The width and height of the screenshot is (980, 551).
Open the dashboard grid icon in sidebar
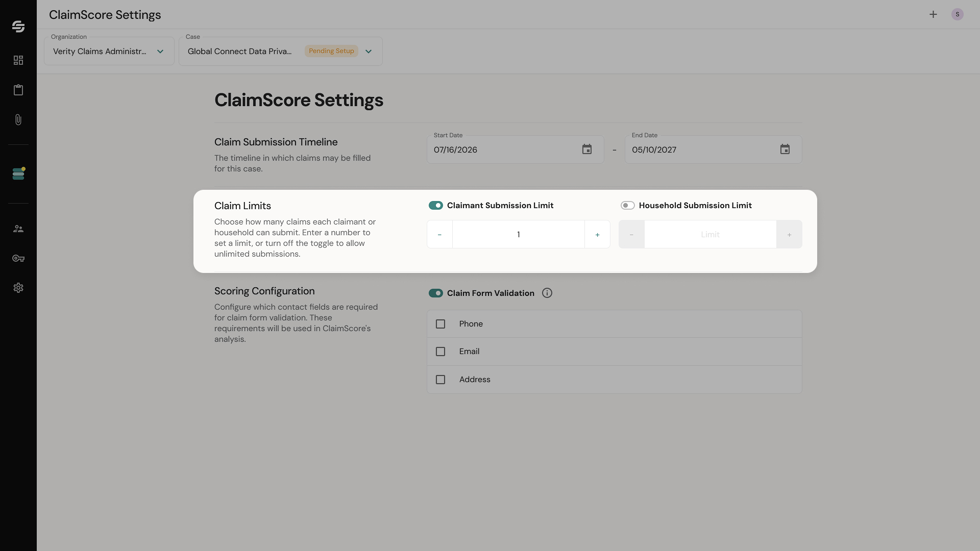click(x=18, y=60)
